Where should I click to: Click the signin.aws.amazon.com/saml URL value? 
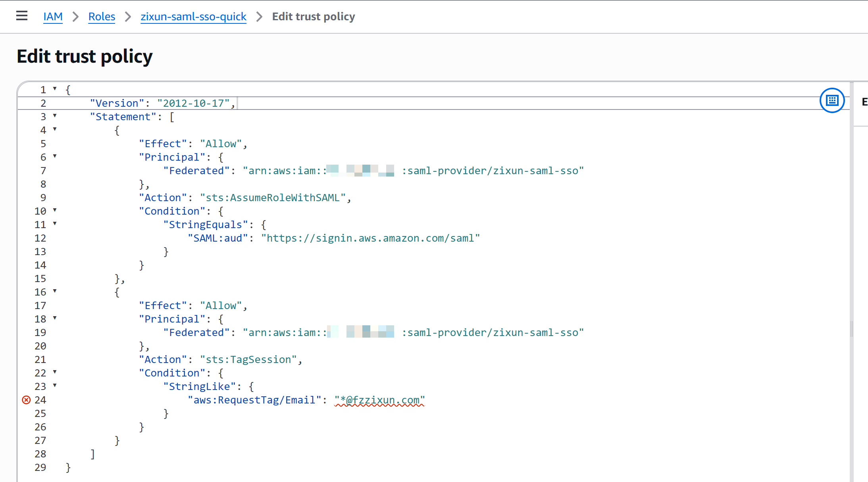click(371, 238)
